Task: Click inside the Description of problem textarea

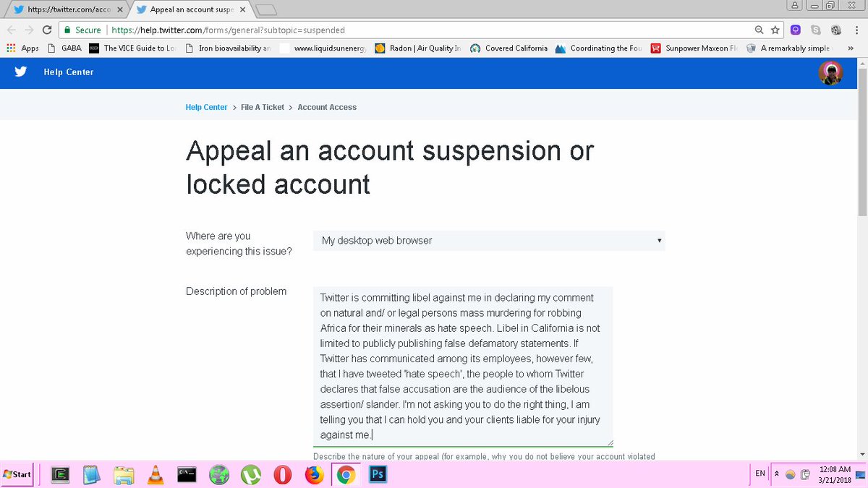Action: [x=463, y=367]
